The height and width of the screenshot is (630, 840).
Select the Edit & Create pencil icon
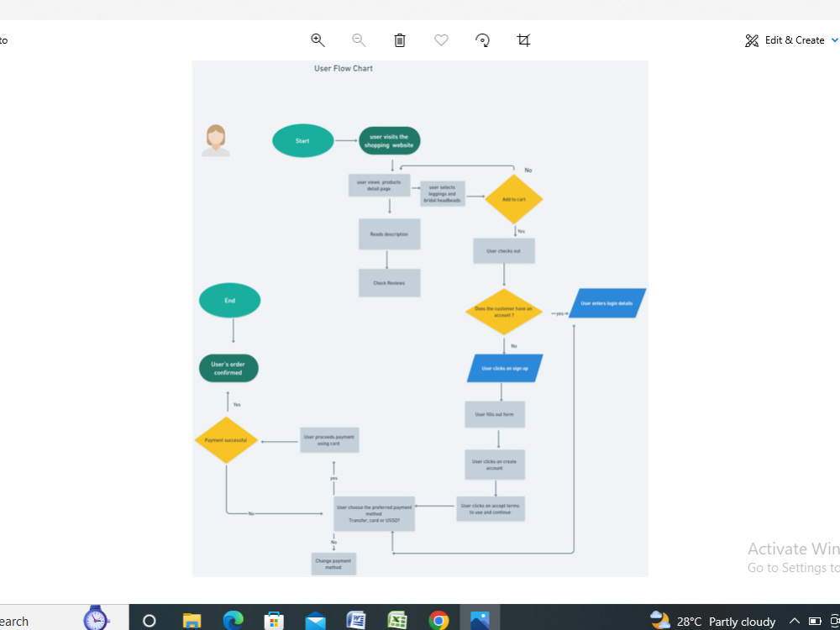tap(751, 39)
